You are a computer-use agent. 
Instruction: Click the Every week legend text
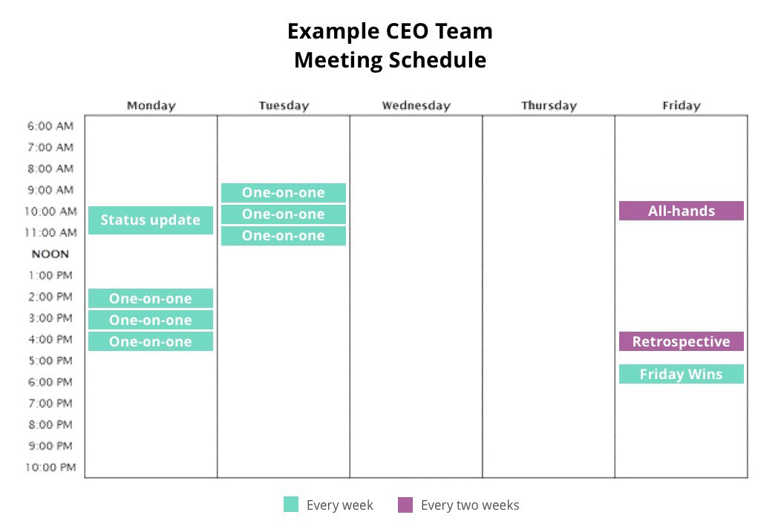(340, 505)
